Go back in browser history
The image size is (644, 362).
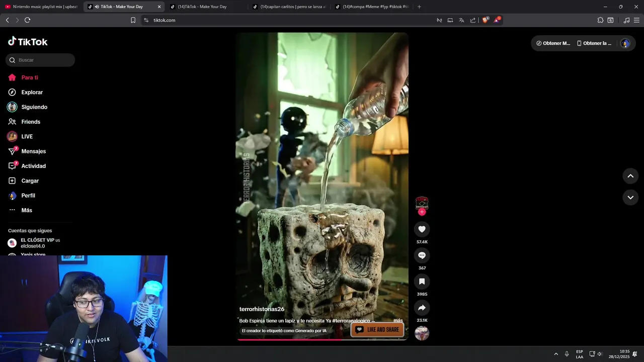pos(7,20)
